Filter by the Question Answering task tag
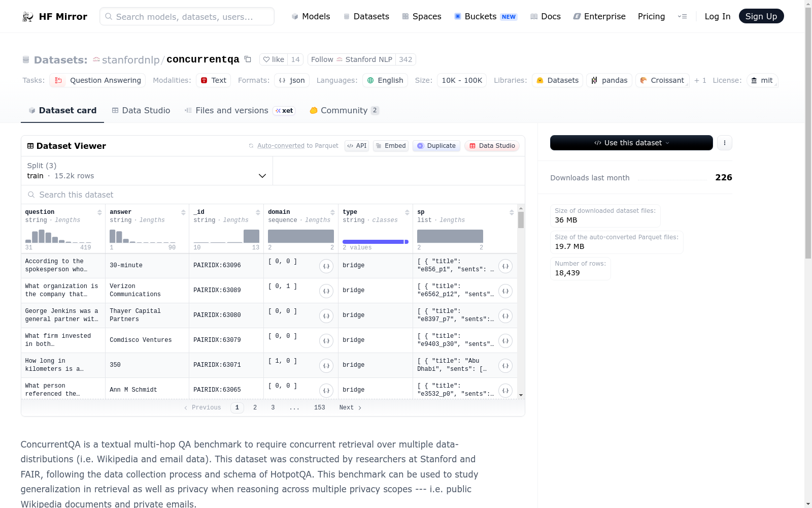Viewport: 812px width, 508px height. point(97,80)
